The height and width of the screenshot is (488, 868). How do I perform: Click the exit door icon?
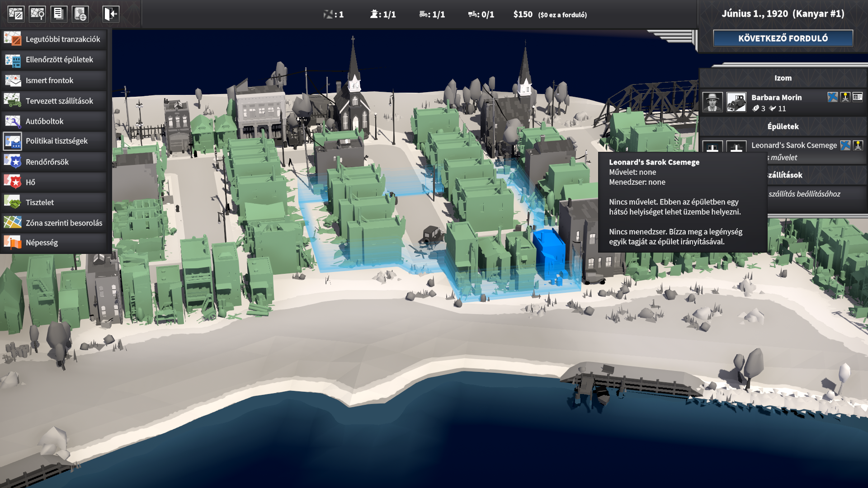pyautogui.click(x=110, y=14)
